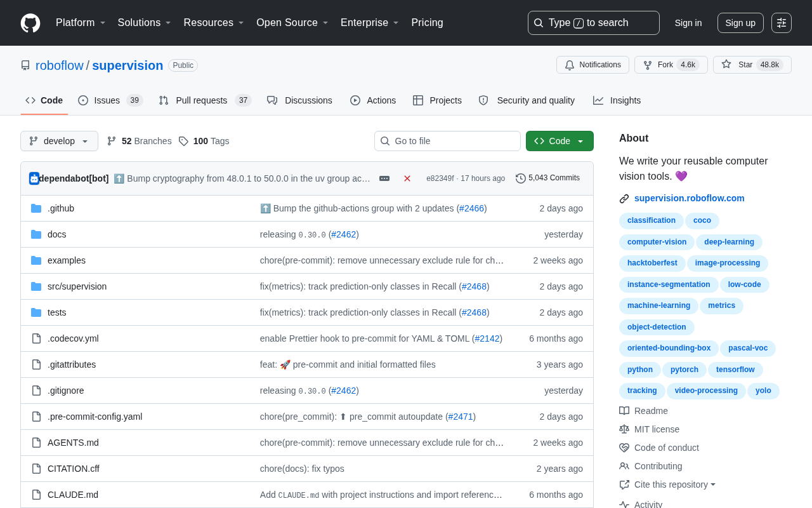Click the .github folder icon

tap(36, 208)
